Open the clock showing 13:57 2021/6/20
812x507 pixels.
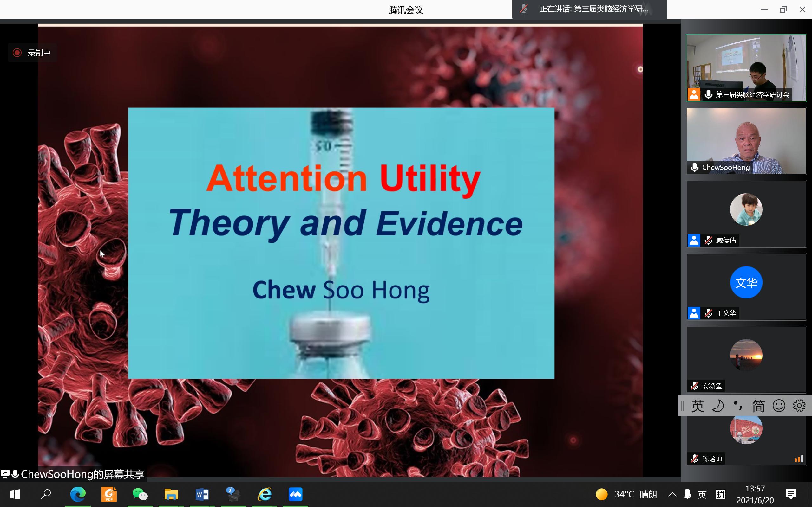[755, 494]
